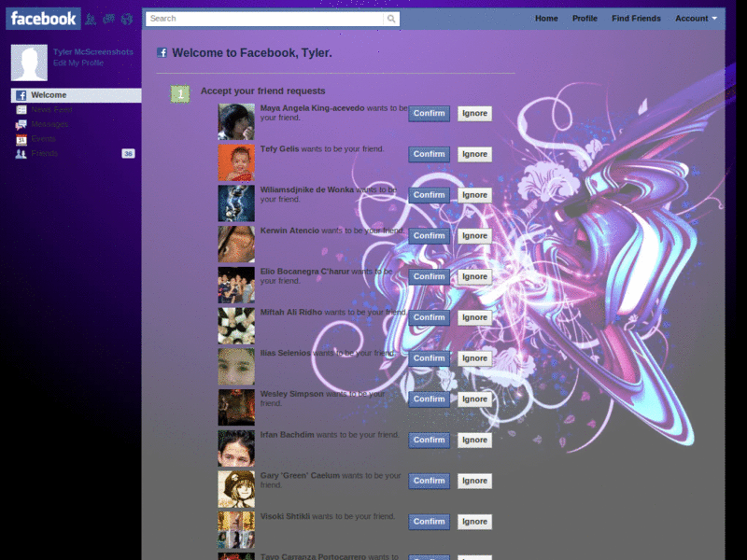Click the Friends sidebar icon
Screen dimensions: 747x560
tap(21, 154)
